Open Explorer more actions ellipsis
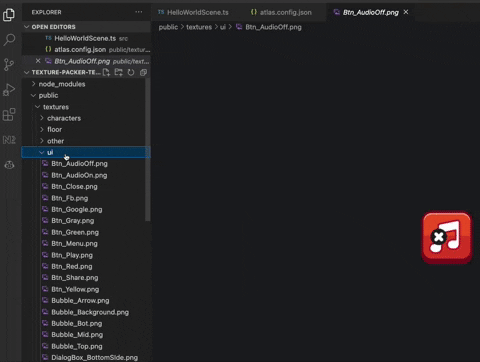Image resolution: width=480 pixels, height=362 pixels. pos(139,12)
